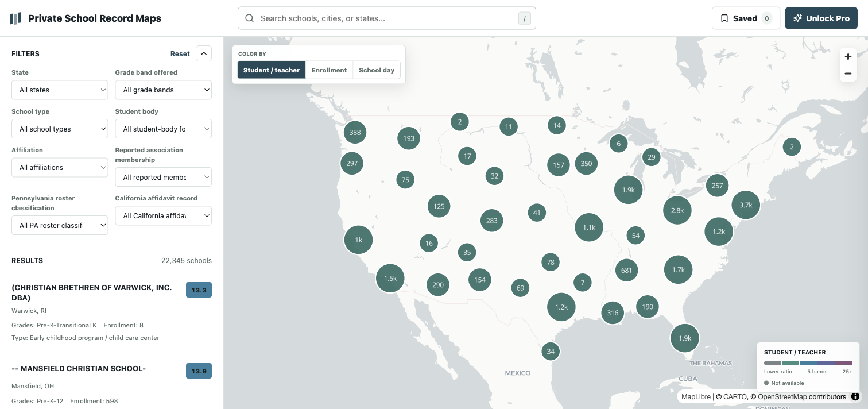Open the School type dropdown
Viewport: 868px width, 409px height.
(60, 129)
